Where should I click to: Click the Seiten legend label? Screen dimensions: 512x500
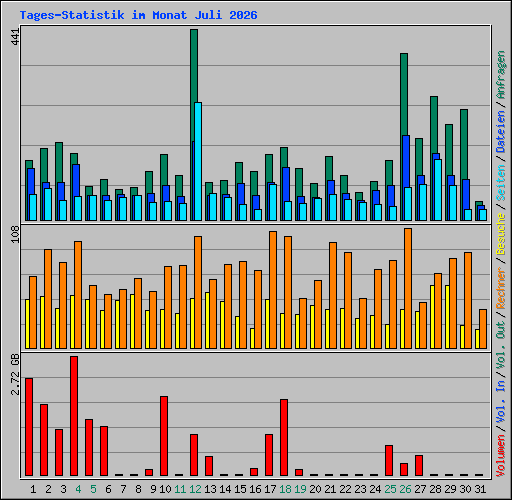click(x=501, y=183)
